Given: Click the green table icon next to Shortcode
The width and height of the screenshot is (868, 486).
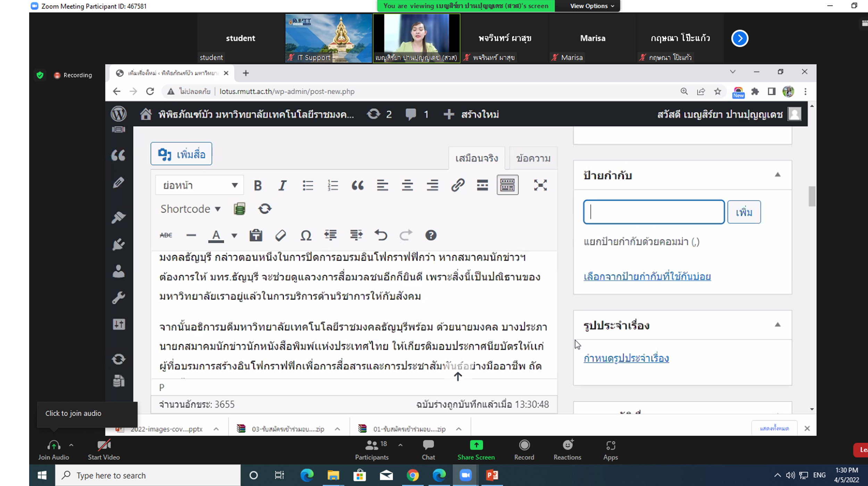Looking at the screenshot, I should [x=240, y=209].
